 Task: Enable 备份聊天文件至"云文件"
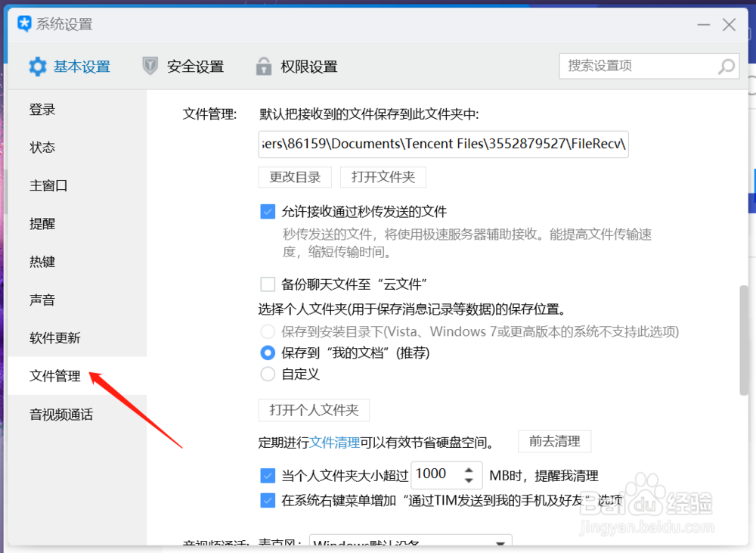[x=268, y=284]
